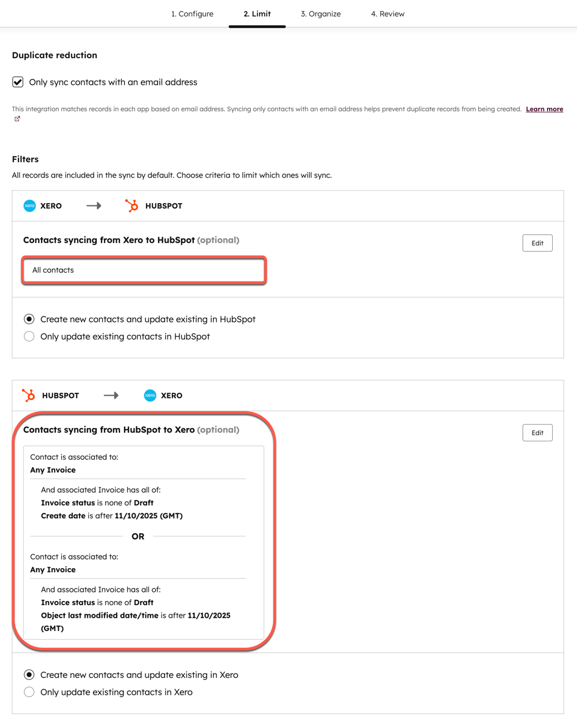Open the external link icon below Learn more
This screenshot has height=728, width=577.
(x=17, y=118)
